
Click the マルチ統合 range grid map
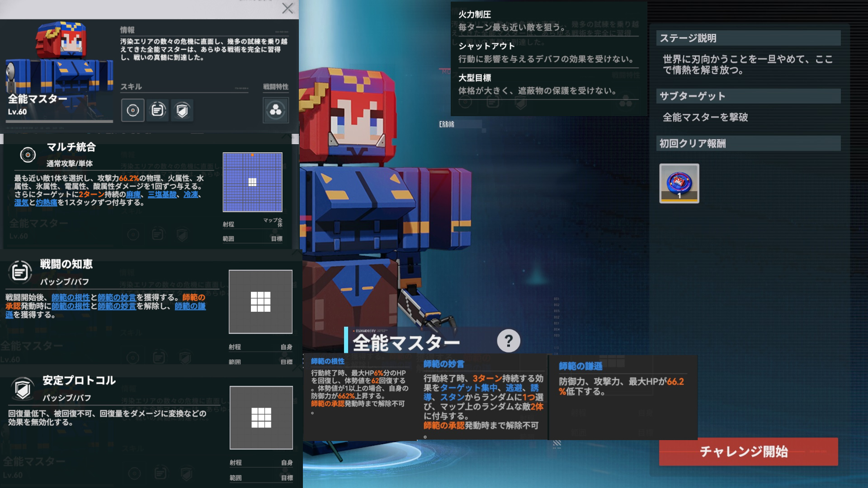click(252, 182)
